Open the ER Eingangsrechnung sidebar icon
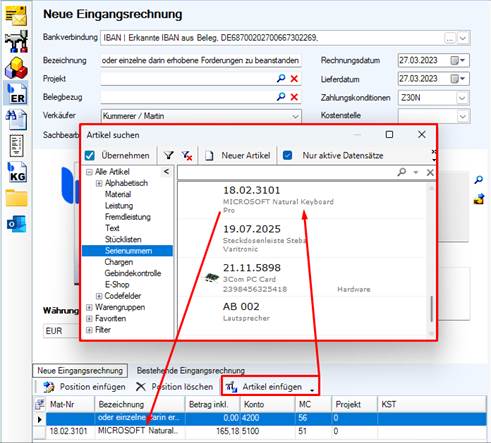This screenshot has width=491, height=443. (17, 94)
